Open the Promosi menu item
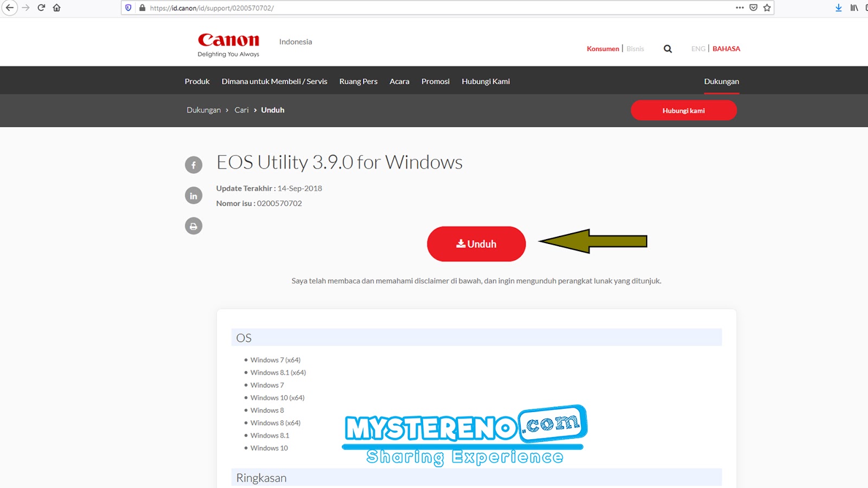This screenshot has height=488, width=868. (436, 81)
